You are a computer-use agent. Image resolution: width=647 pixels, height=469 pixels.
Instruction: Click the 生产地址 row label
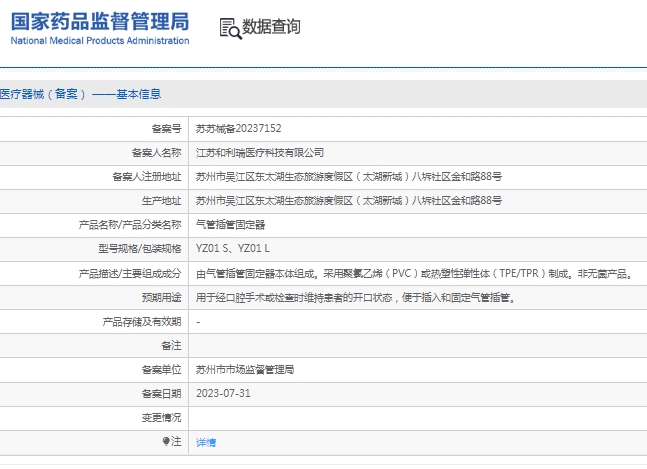(x=162, y=201)
